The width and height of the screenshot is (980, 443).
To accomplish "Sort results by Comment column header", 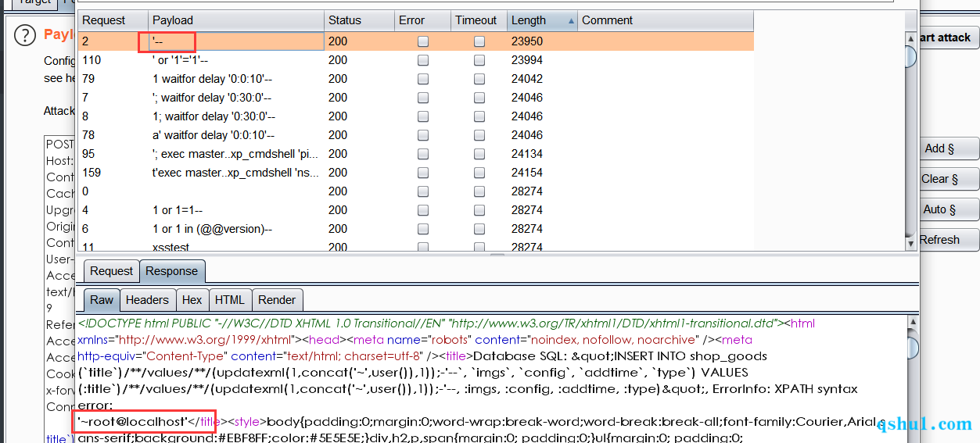I will [x=666, y=20].
